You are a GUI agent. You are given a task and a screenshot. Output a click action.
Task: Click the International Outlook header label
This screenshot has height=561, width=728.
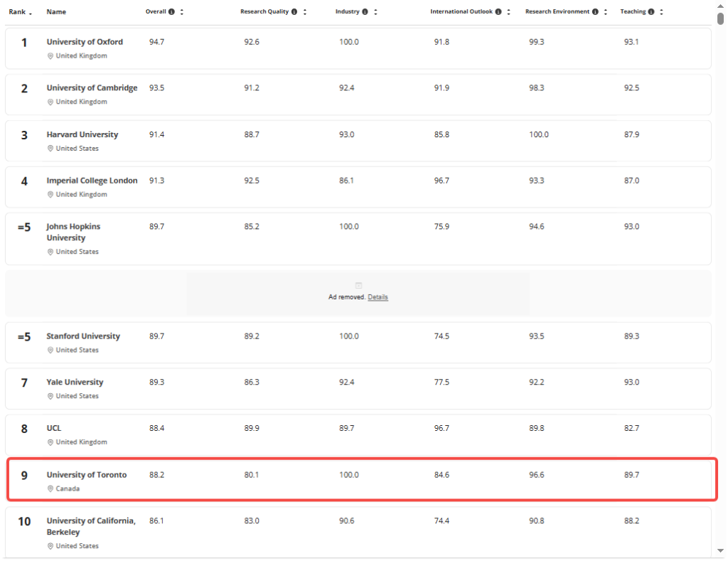pos(461,12)
